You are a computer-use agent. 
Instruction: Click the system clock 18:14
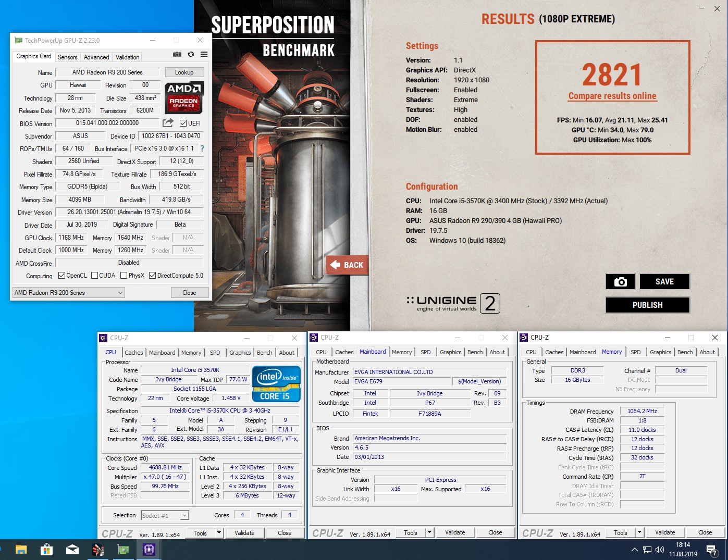tap(683, 545)
